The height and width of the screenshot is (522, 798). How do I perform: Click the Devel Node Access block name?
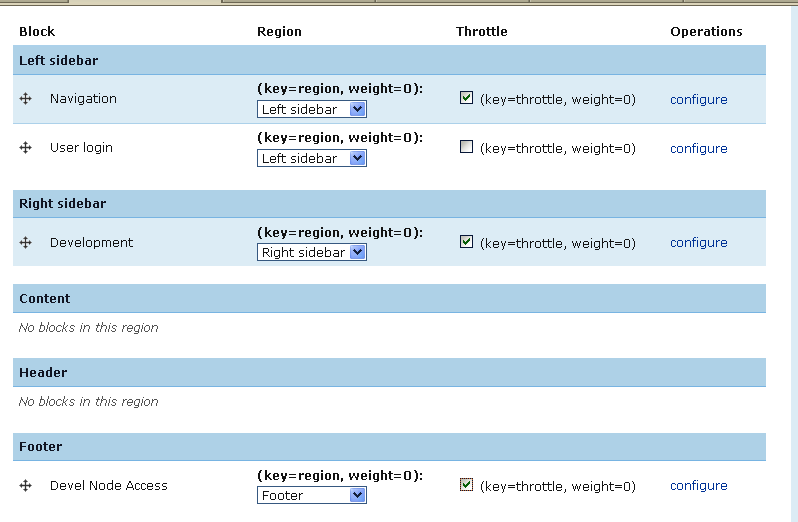108,486
